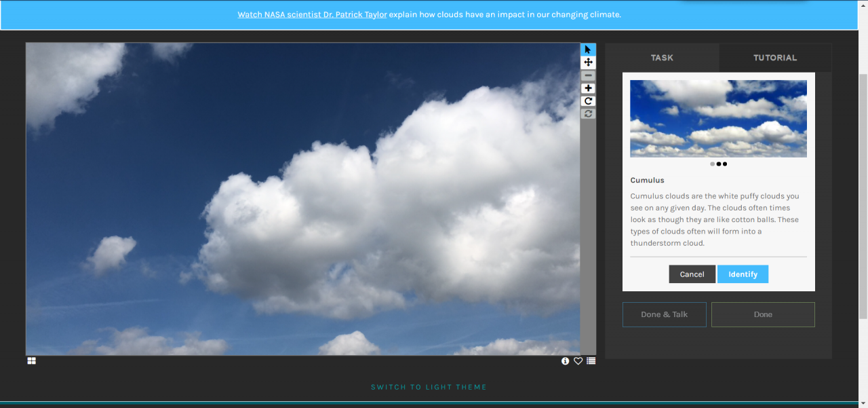This screenshot has width=868, height=408.
Task: Zoom in with the plus button
Action: pos(588,88)
